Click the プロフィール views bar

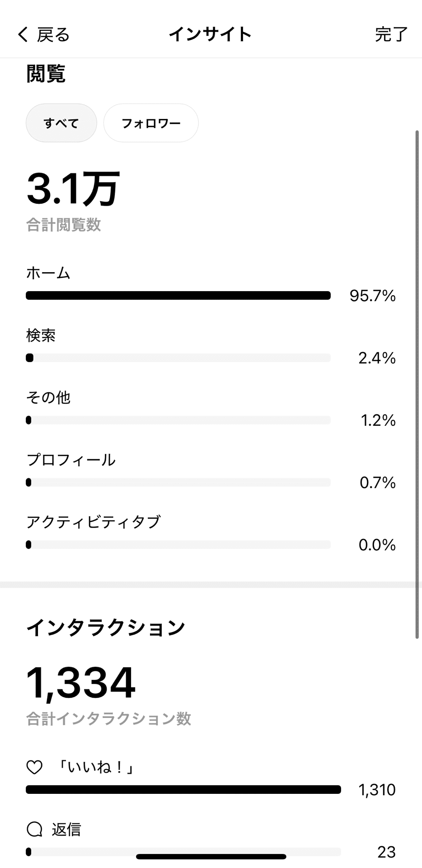click(x=178, y=483)
